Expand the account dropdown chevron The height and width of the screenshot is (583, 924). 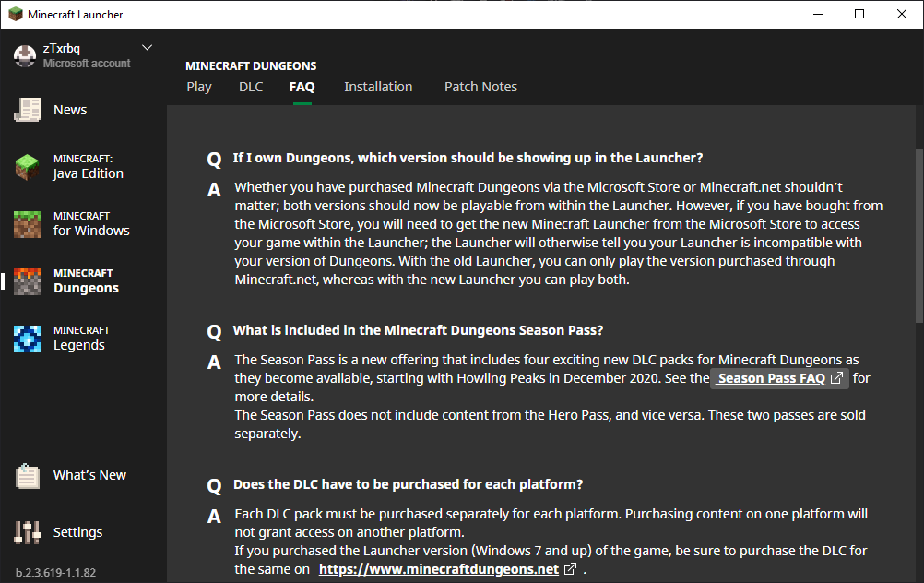click(147, 48)
